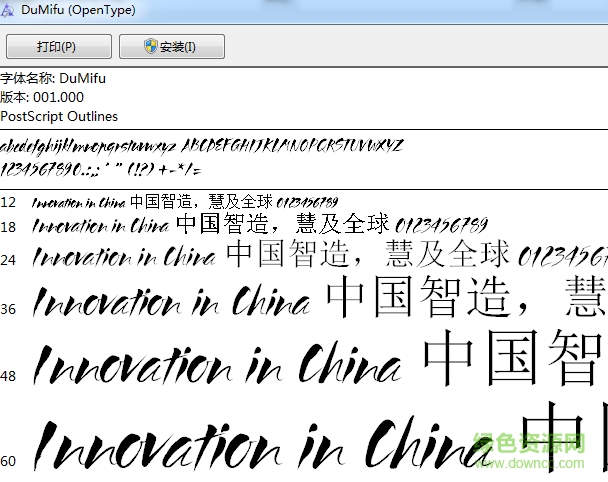Select the 版本: 001.000 version line
This screenshot has height=482, width=608.
click(42, 97)
